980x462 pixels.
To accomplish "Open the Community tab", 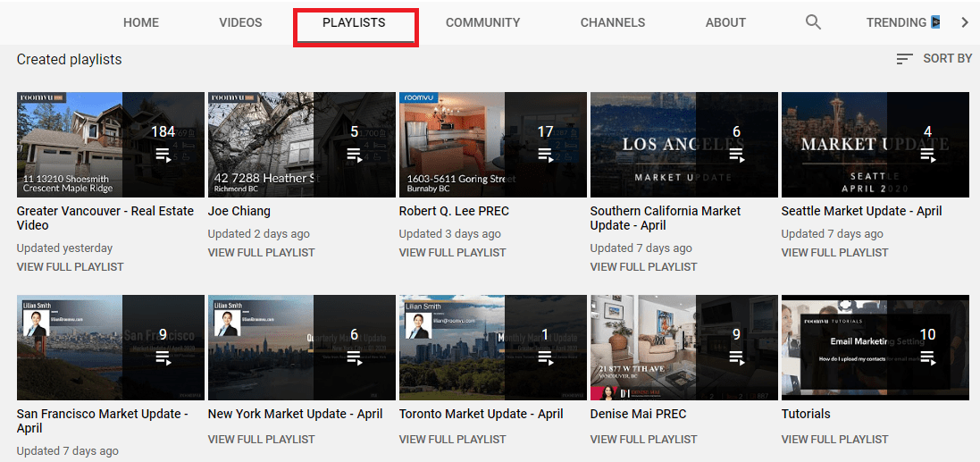I will click(x=482, y=22).
